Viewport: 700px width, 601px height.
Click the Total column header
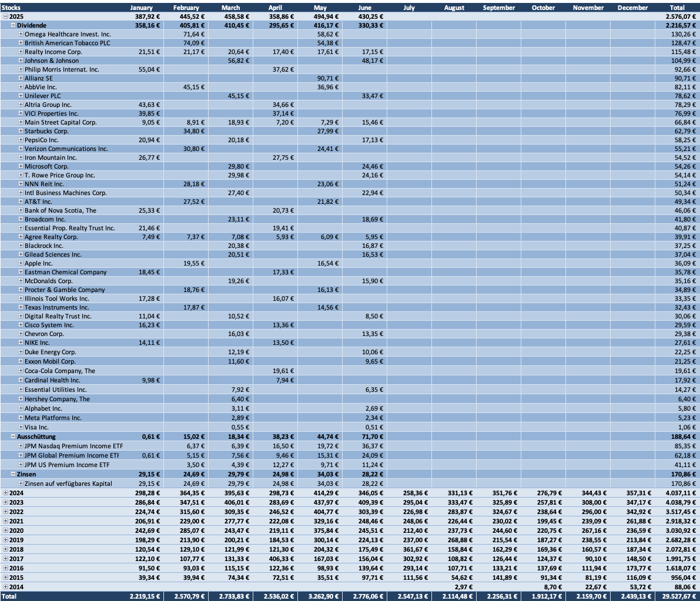pyautogui.click(x=677, y=8)
